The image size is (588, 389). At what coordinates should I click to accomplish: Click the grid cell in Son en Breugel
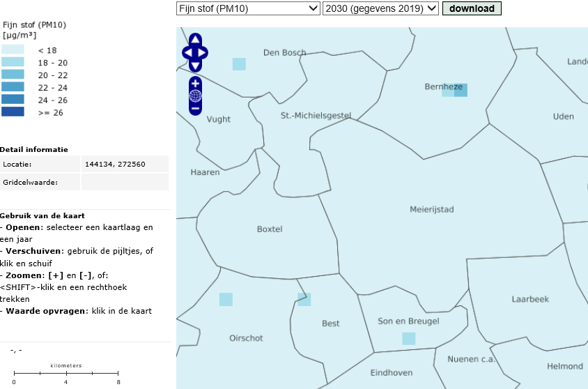click(x=409, y=339)
